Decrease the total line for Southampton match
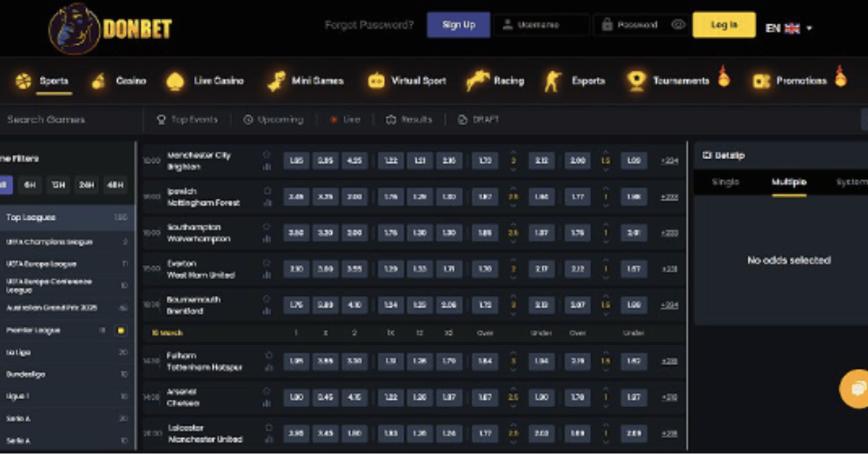 [x=514, y=241]
